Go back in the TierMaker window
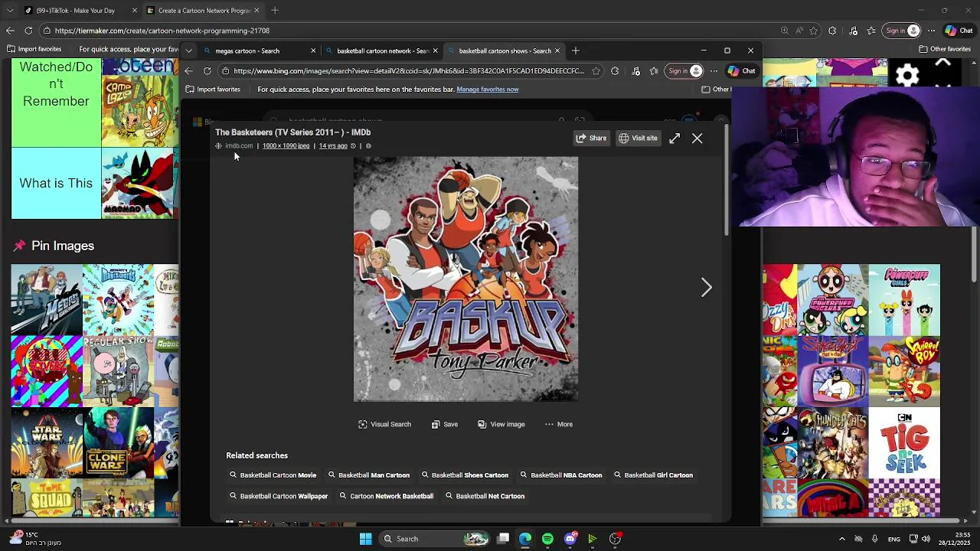Image resolution: width=980 pixels, height=551 pixels. point(10,31)
